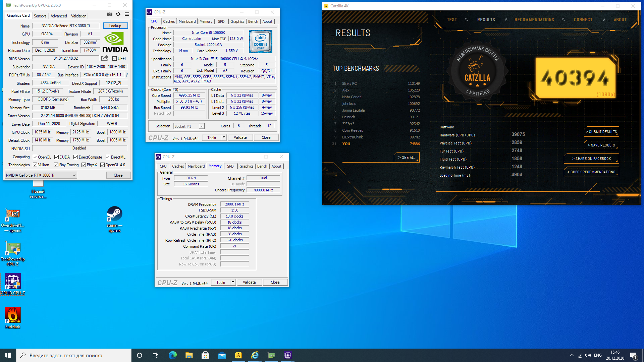Screen dimensions: 644x362
Task: Switch to Validation tab in GPU-Z
Action: (x=78, y=16)
